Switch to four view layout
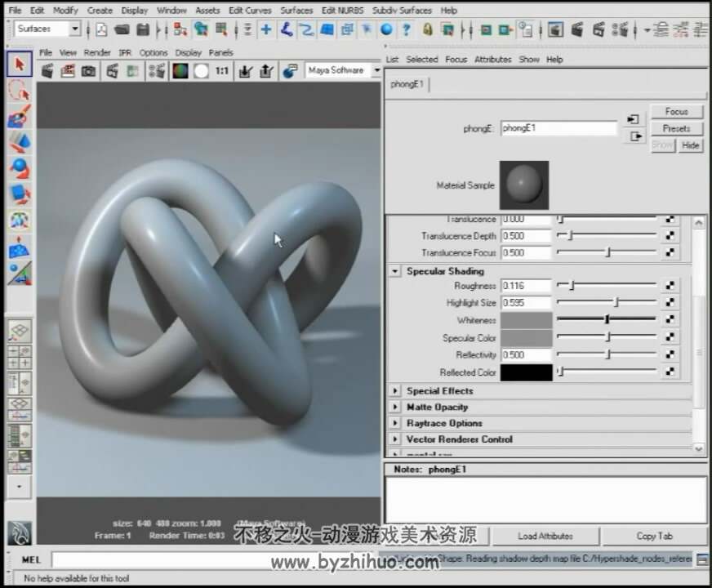The image size is (712, 588). 20,358
